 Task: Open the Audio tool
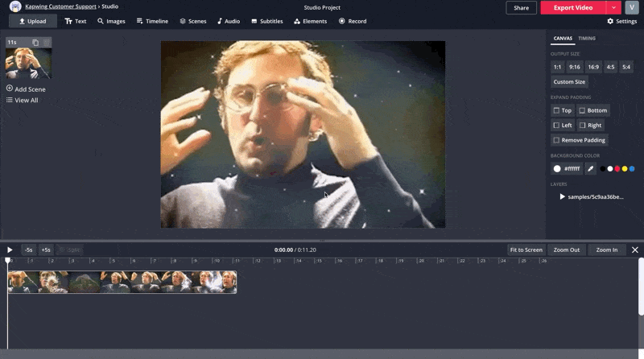tap(229, 21)
